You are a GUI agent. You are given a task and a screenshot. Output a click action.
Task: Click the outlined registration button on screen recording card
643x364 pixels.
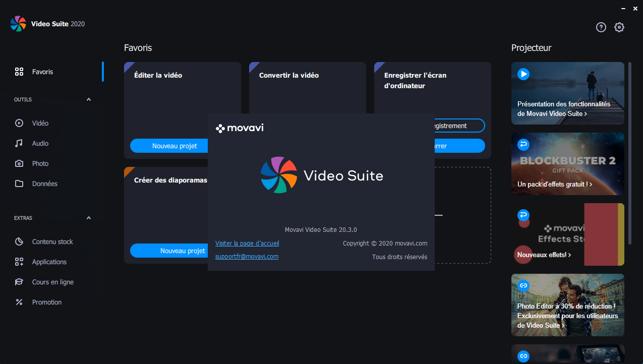459,126
